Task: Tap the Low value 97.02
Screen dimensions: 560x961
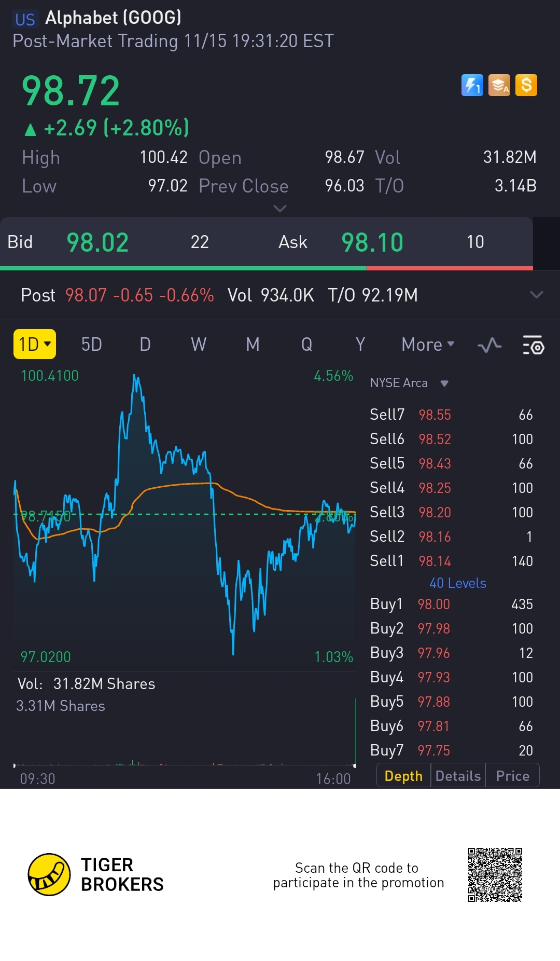Action: pyautogui.click(x=167, y=186)
